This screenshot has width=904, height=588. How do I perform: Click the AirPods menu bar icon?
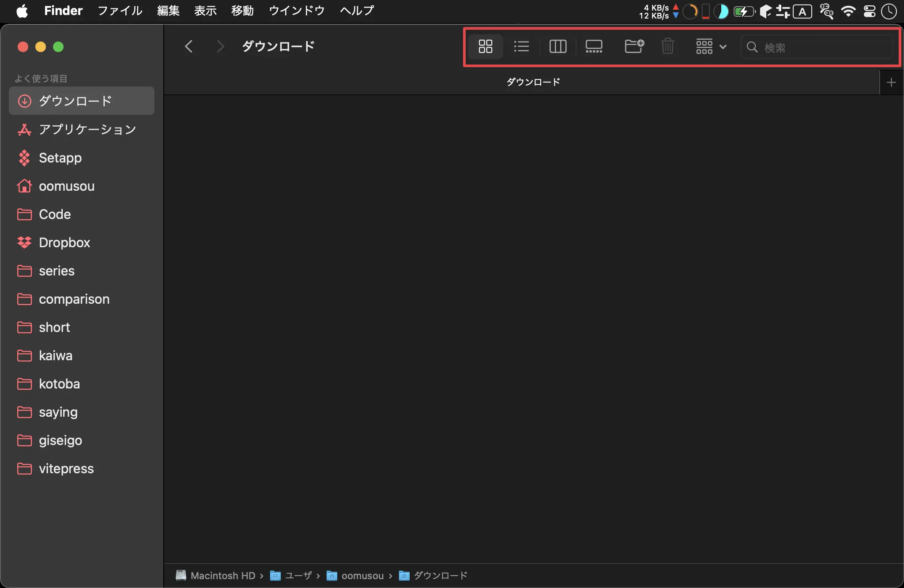click(x=826, y=11)
